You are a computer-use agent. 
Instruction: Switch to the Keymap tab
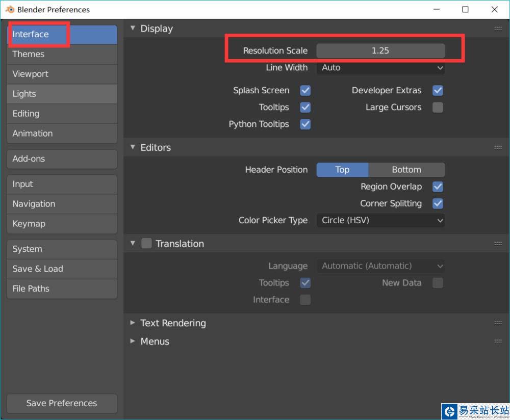(x=62, y=224)
